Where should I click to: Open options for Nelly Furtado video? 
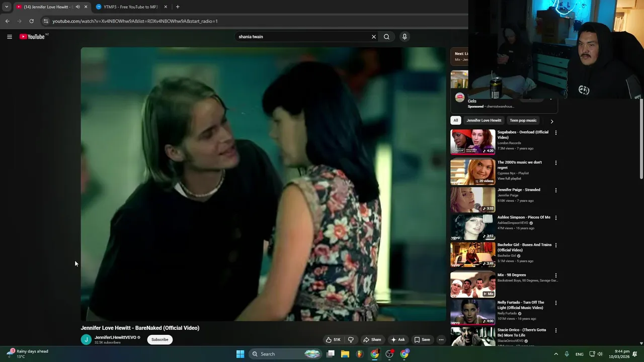(555, 303)
